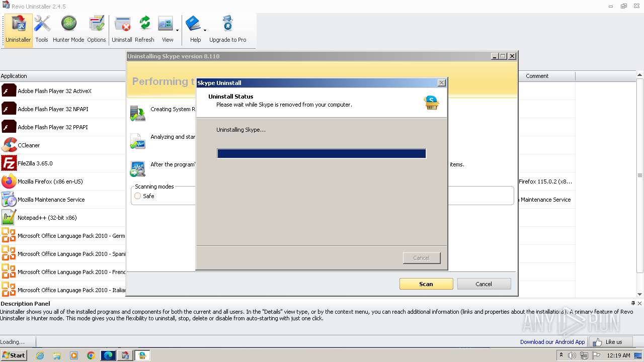The height and width of the screenshot is (362, 644).
Task: Select the Uninstaller toolbar button
Action: (x=19, y=30)
